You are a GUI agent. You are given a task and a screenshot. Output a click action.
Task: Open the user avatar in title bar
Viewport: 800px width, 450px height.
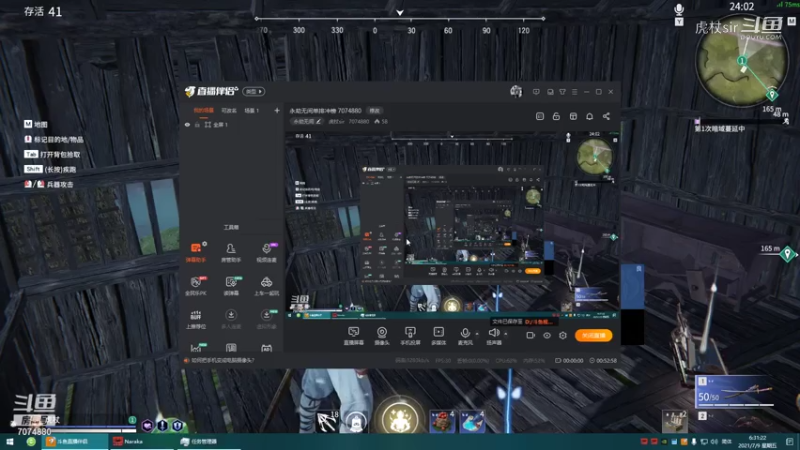pyautogui.click(x=516, y=91)
